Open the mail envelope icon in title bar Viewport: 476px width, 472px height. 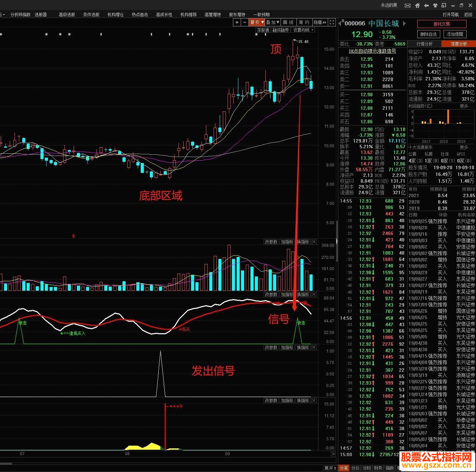[x=408, y=5]
